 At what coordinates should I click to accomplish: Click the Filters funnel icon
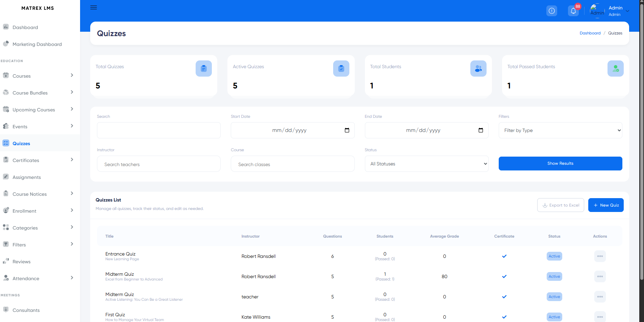[6, 244]
